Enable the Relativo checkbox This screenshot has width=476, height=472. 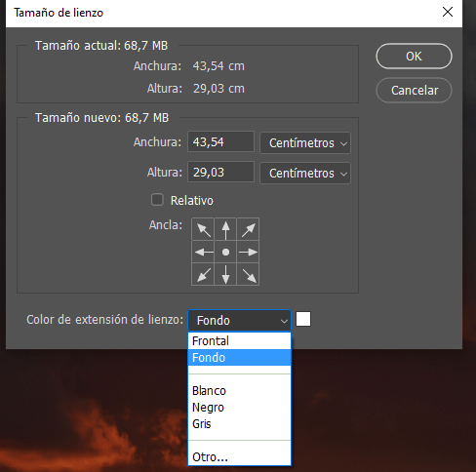tap(157, 200)
